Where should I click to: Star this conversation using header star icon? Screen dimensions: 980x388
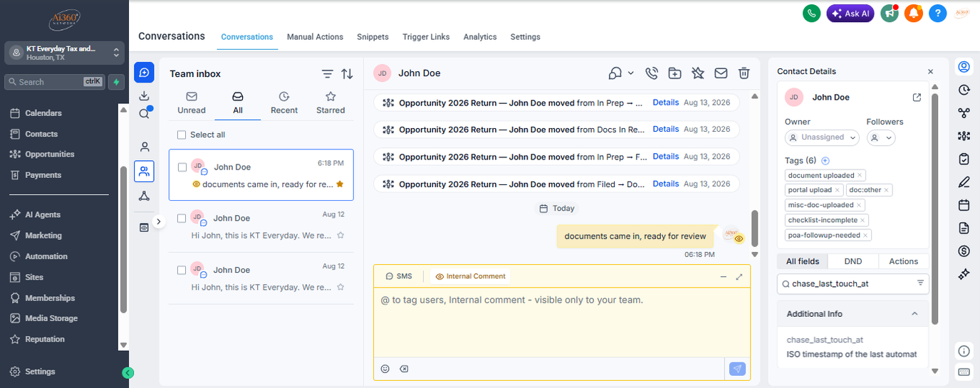[x=698, y=73]
